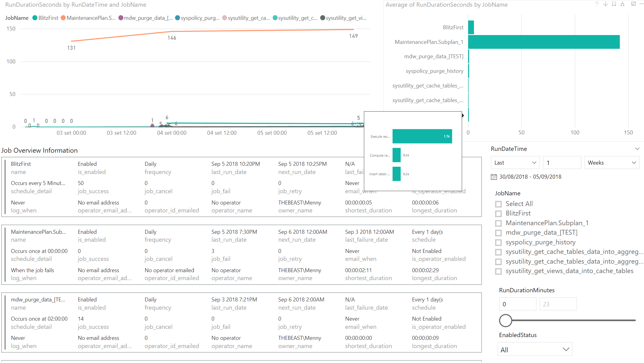Check the BlitzFirst filter checkbox
The height and width of the screenshot is (363, 644).
499,213
